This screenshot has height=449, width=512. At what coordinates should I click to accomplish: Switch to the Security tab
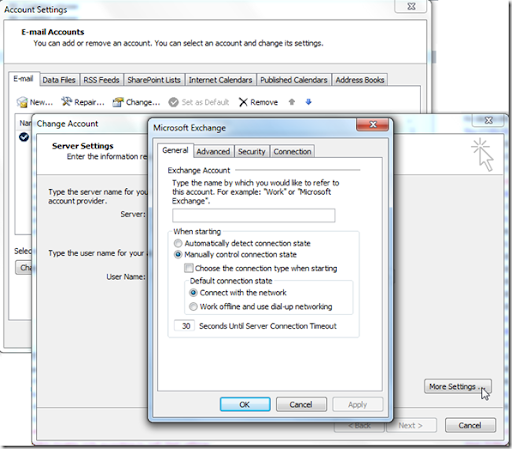click(252, 151)
